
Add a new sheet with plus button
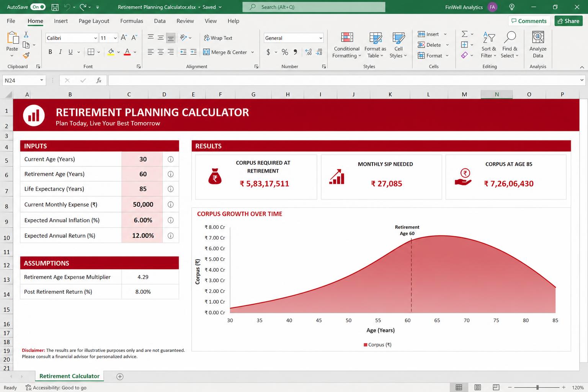pos(120,377)
